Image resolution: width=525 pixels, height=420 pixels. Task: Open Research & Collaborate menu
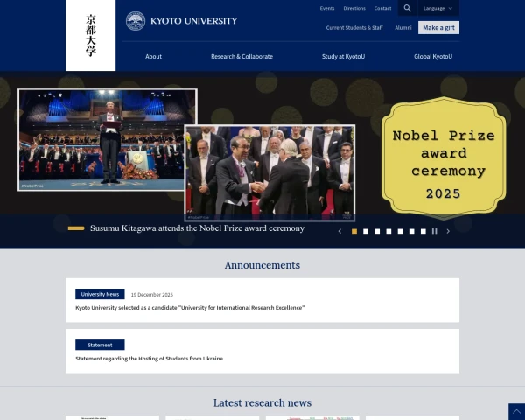[241, 57]
